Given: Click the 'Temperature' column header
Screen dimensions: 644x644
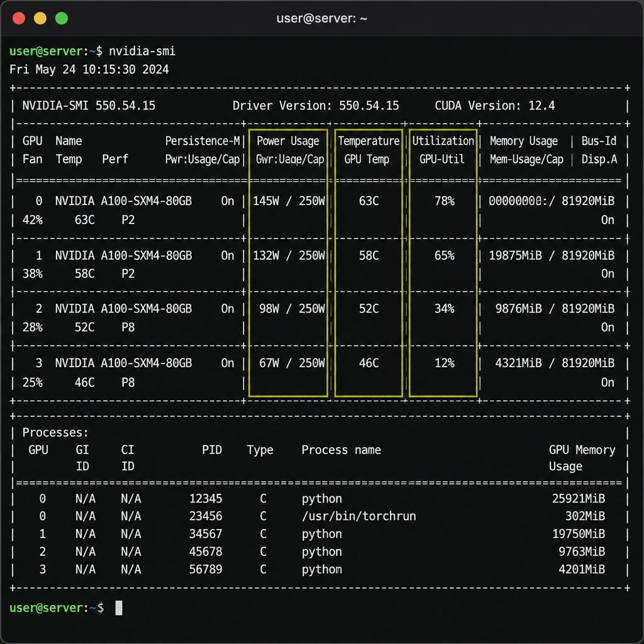Looking at the screenshot, I should [369, 141].
